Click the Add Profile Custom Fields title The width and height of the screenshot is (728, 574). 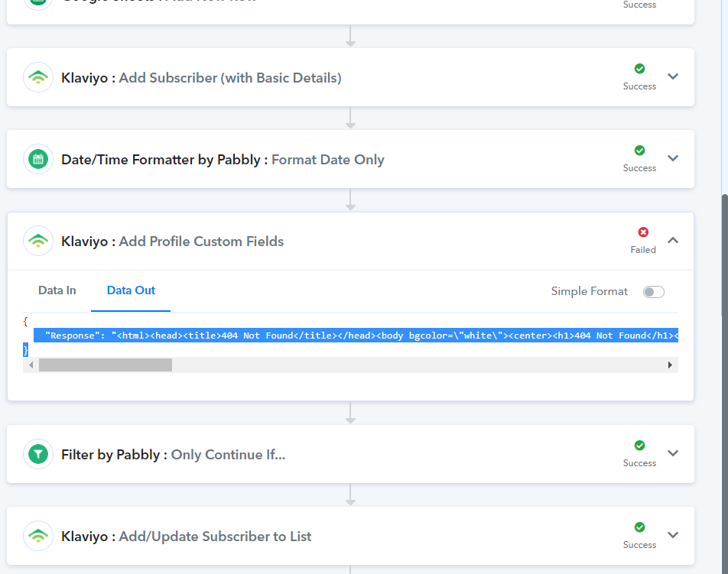tap(202, 242)
